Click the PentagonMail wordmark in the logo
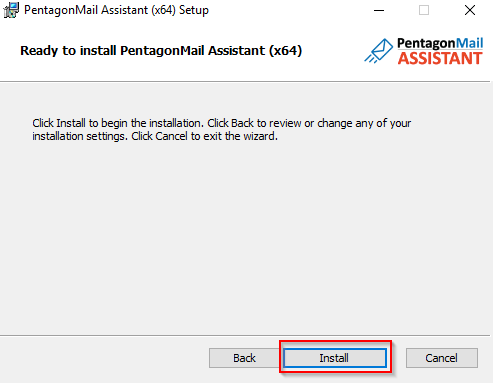This screenshot has height=383, width=493. pyautogui.click(x=440, y=44)
